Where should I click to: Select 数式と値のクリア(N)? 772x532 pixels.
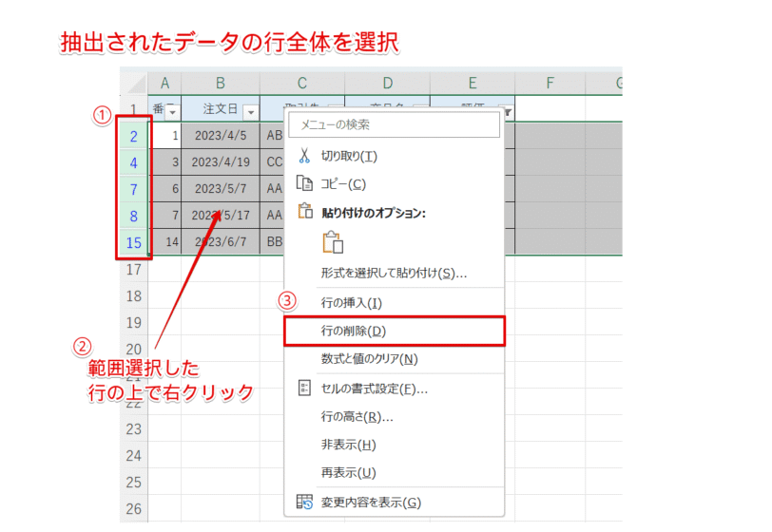tap(395, 359)
